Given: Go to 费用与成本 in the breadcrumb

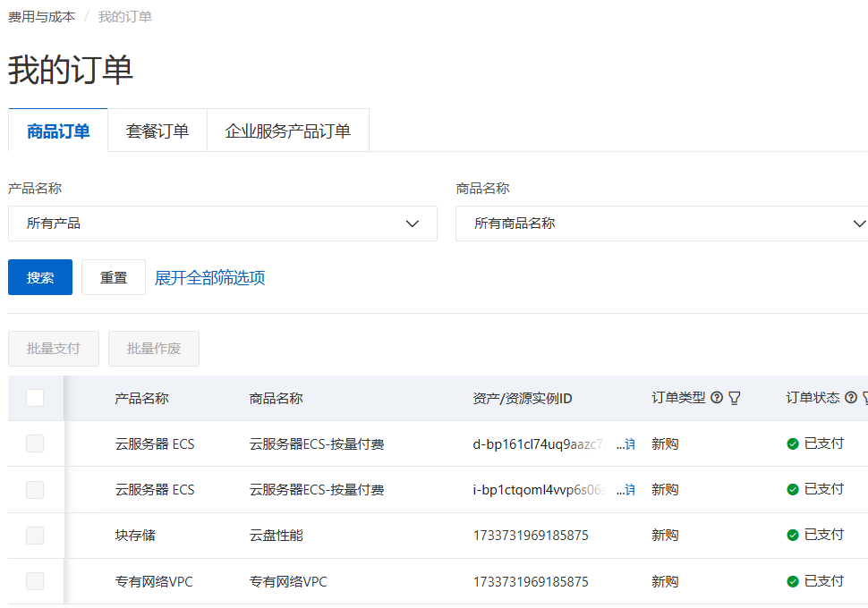Looking at the screenshot, I should pyautogui.click(x=42, y=17).
